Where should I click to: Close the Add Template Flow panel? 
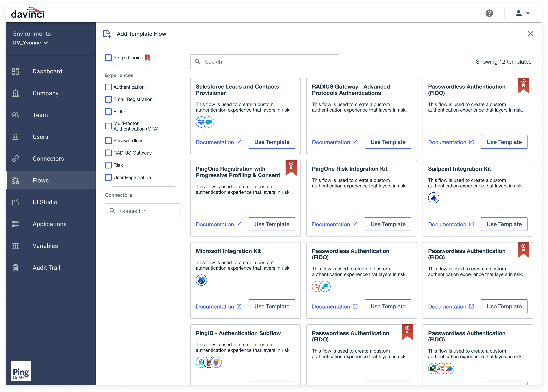point(530,34)
